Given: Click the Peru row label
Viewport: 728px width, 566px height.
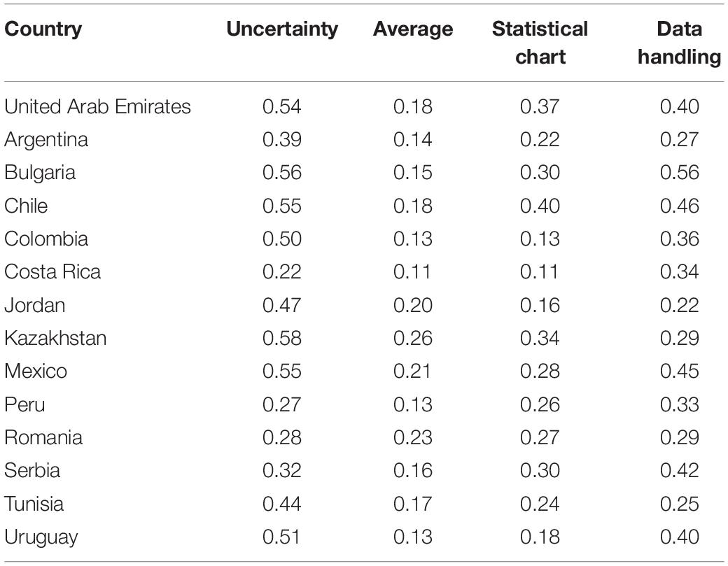Looking at the screenshot, I should pyautogui.click(x=24, y=404).
